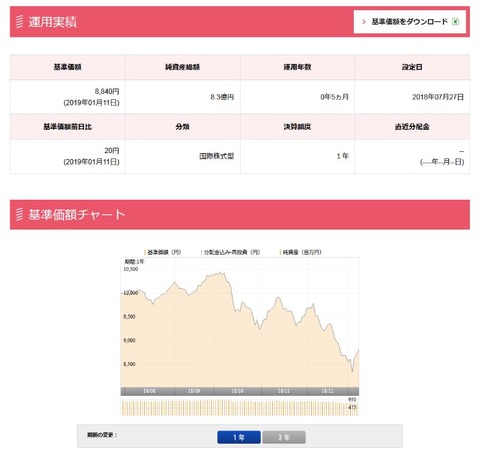This screenshot has width=480, height=455.
Task: Click the 8.3億円 net assets value
Action: 222,97
